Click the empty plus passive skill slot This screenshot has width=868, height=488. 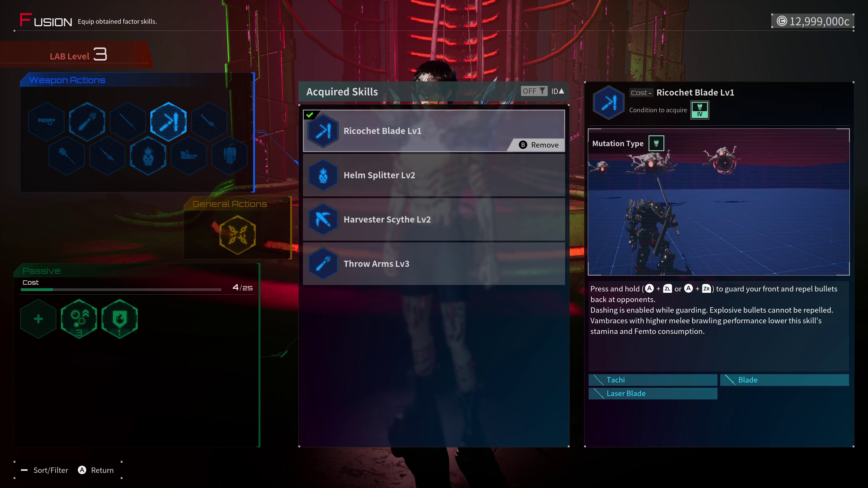[x=38, y=319]
